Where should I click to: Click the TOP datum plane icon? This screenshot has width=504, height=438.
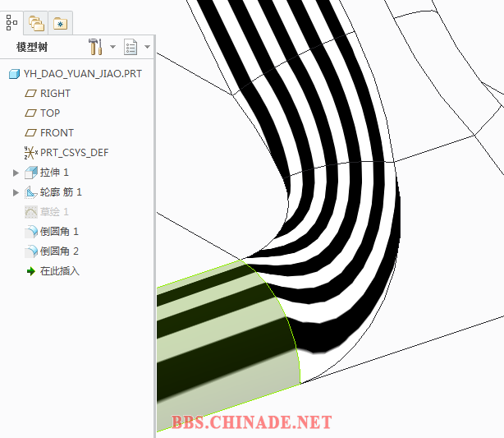click(30, 113)
